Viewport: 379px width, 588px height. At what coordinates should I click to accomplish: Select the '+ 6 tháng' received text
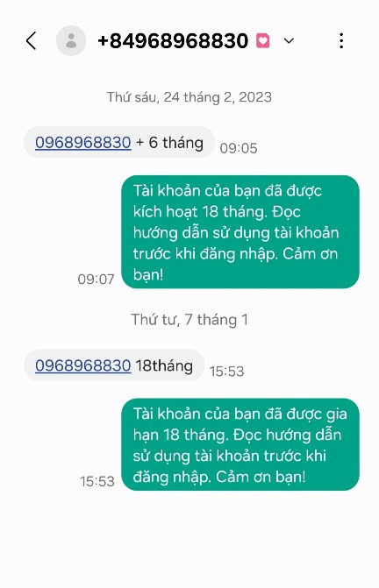[x=169, y=143]
